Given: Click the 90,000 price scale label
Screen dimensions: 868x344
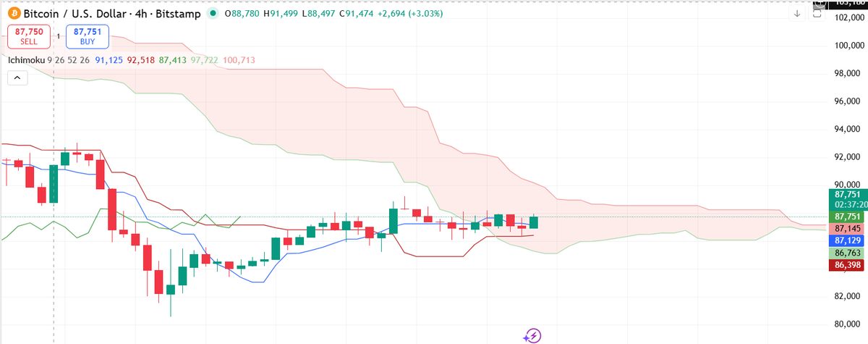Looking at the screenshot, I should tap(847, 185).
